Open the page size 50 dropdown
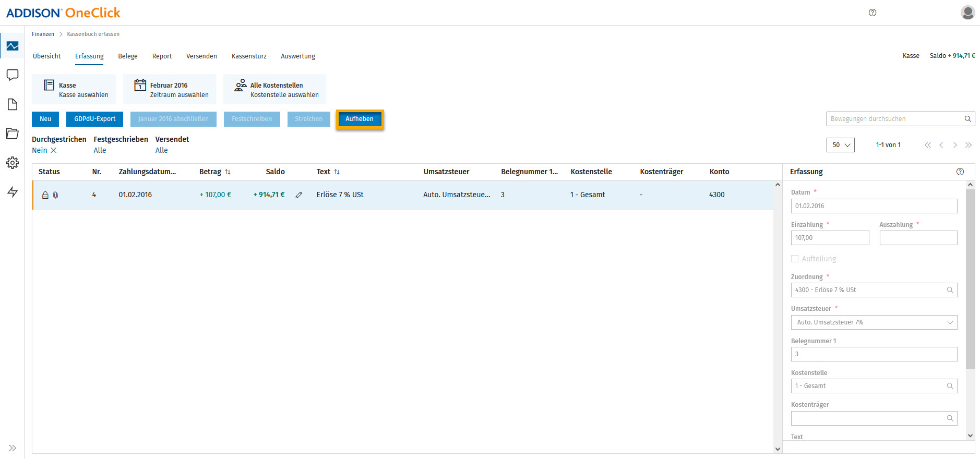Viewport: 980px width, 459px height. 841,145
